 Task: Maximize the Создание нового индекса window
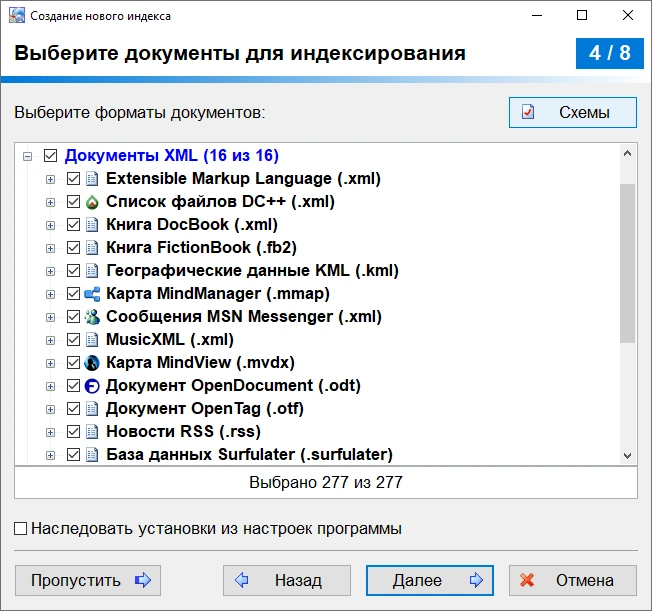tap(582, 15)
